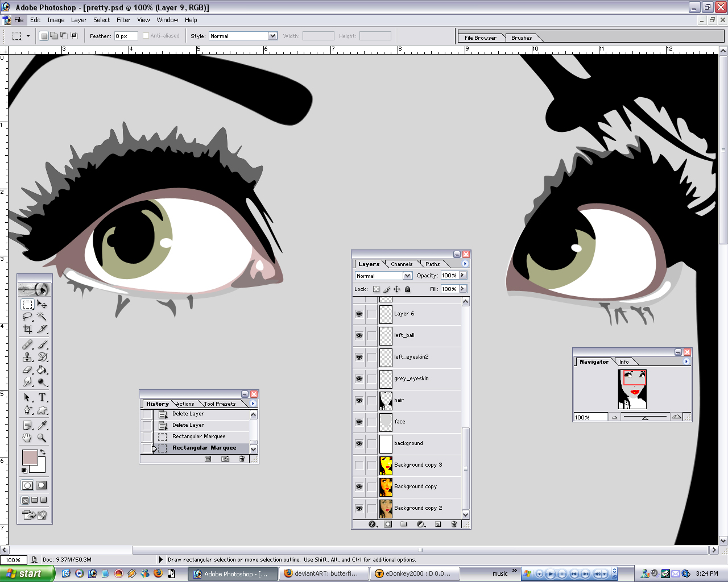The height and width of the screenshot is (582, 728).
Task: Open the File Browser tab
Action: (x=481, y=38)
